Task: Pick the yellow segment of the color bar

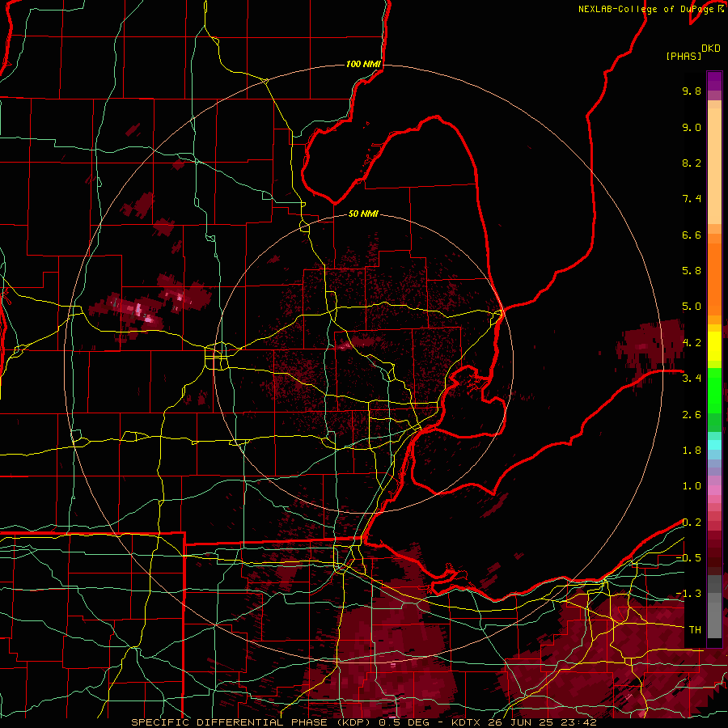Action: tap(714, 346)
